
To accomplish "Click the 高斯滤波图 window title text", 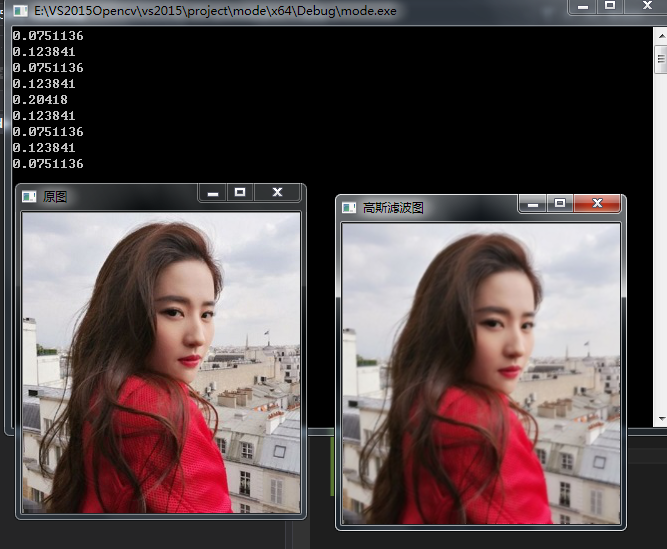I will [x=393, y=208].
